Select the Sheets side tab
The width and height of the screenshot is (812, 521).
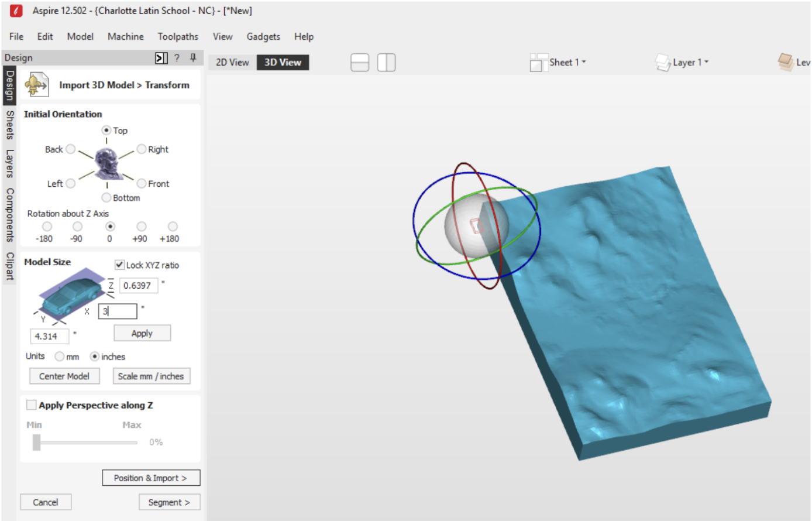[x=10, y=124]
